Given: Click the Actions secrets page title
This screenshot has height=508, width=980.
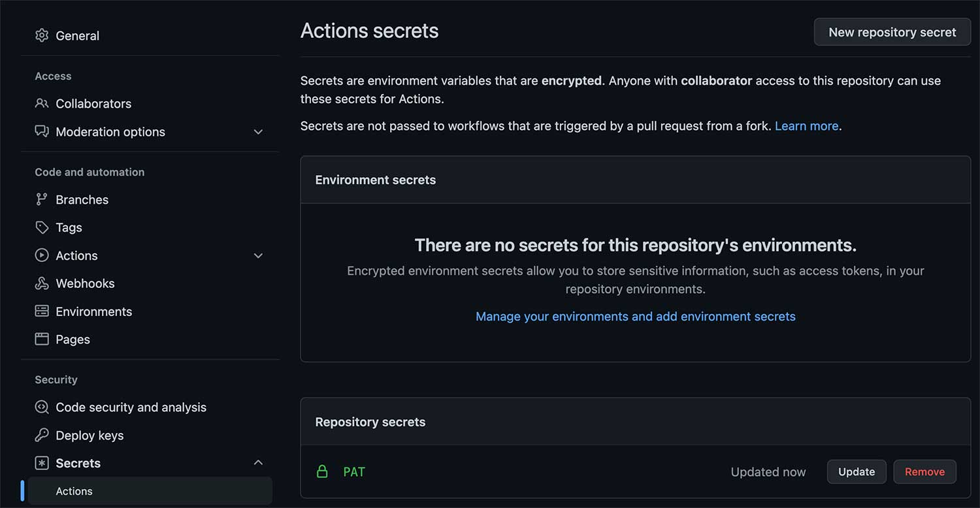Looking at the screenshot, I should pyautogui.click(x=369, y=31).
